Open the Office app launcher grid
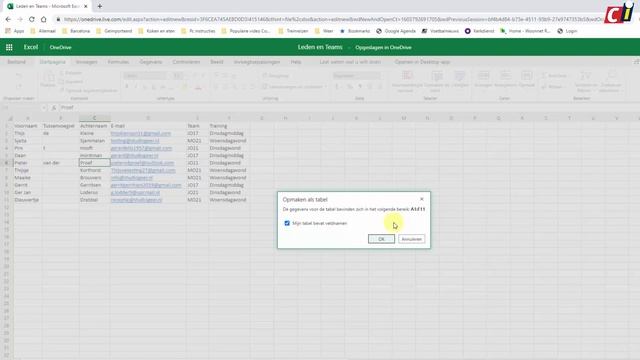Image resolution: width=640 pixels, height=360 pixels. pos(9,47)
